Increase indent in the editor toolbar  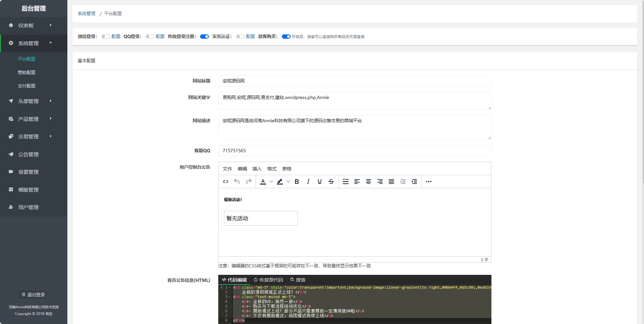pos(414,182)
